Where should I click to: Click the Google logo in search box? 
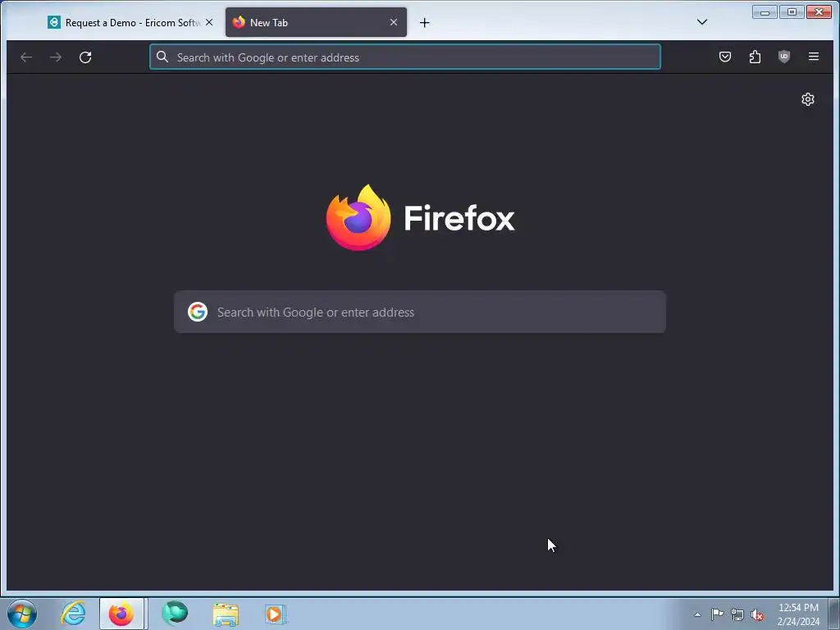(198, 312)
